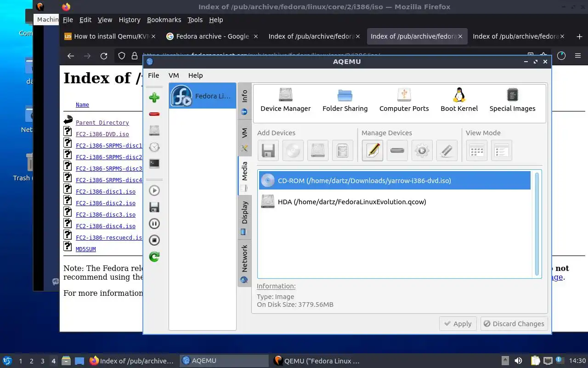Switch to How to install Qemu/KVM tab

click(110, 36)
